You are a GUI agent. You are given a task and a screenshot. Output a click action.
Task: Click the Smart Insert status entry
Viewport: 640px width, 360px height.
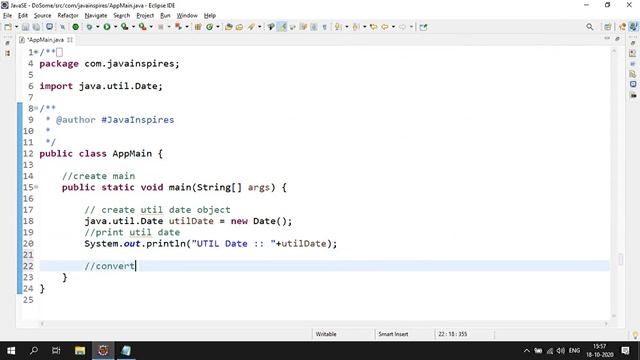[x=393, y=334]
